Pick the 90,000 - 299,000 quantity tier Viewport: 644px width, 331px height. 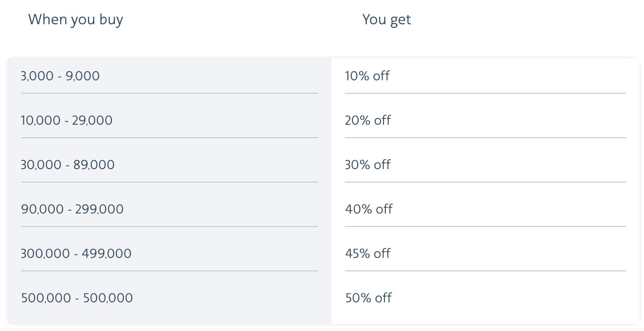tap(72, 209)
